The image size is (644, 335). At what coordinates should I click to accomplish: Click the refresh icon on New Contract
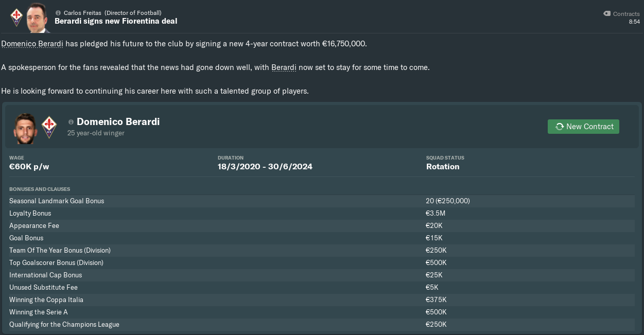pyautogui.click(x=559, y=127)
